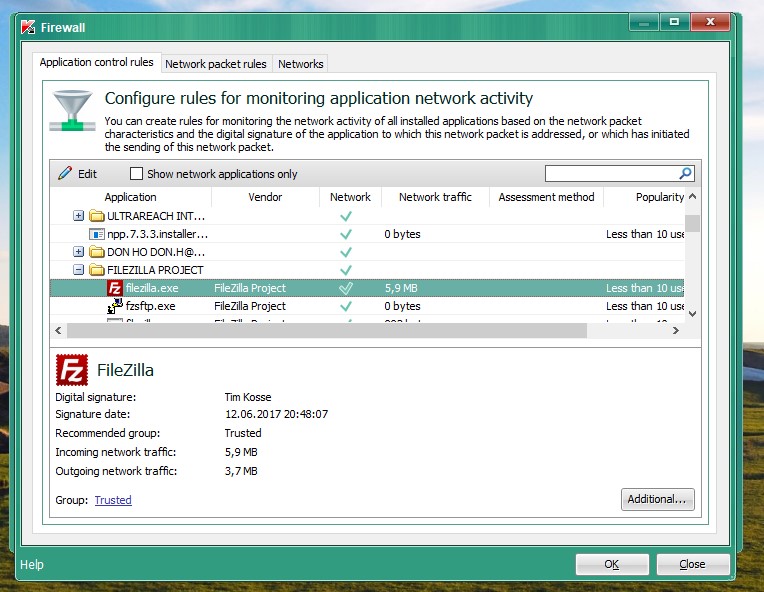Click network checkmark for npp.7.3.3.installer row
This screenshot has width=764, height=592.
(x=346, y=234)
